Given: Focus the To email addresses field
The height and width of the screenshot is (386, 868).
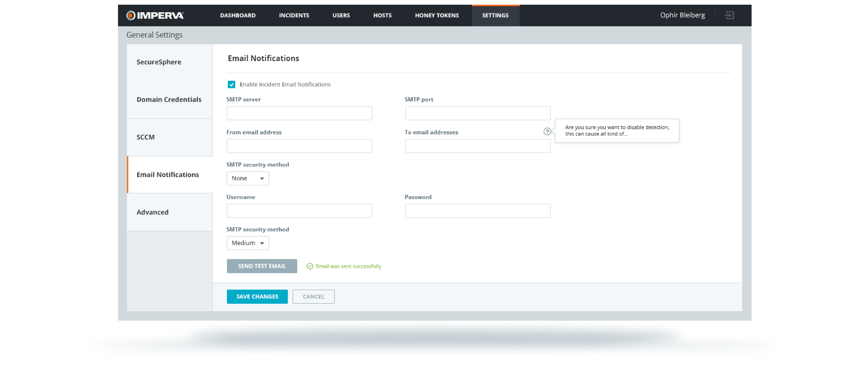Looking at the screenshot, I should [478, 146].
